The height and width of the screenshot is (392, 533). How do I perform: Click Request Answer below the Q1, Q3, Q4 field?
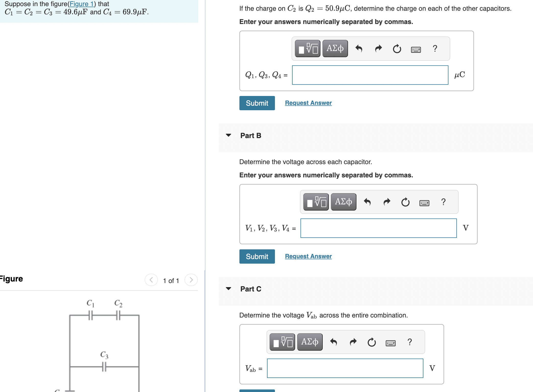coord(308,103)
